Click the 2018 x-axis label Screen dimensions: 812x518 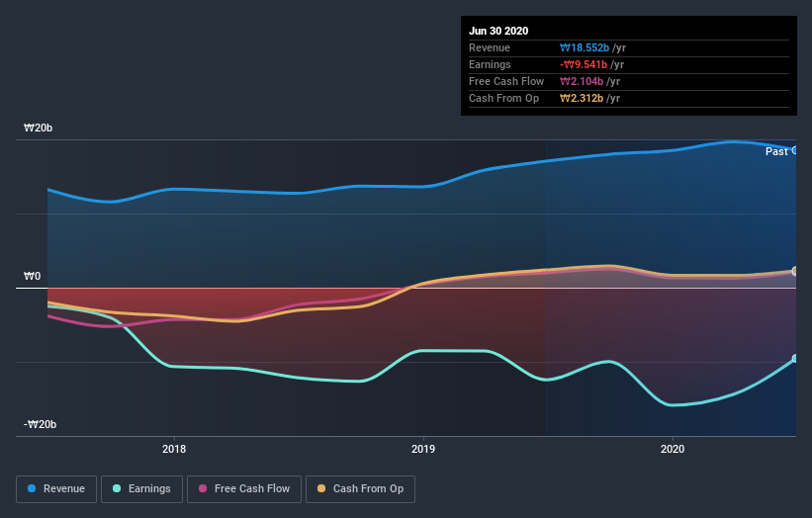pos(174,449)
